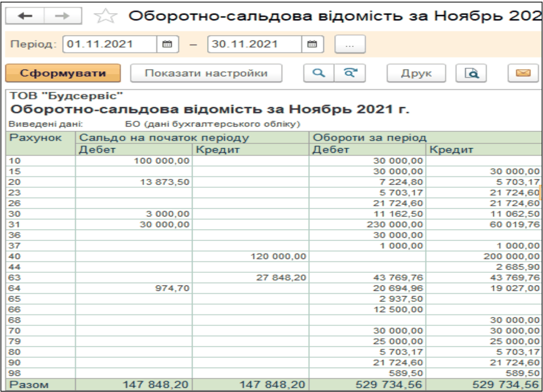543x392 pixels.
Task: Go back with the left arrow button
Action: point(25,16)
